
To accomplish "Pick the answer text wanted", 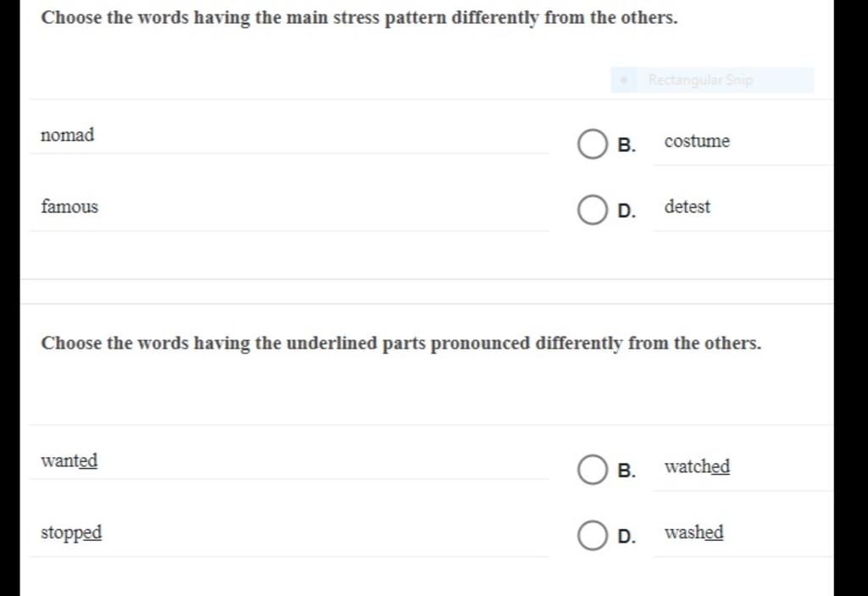I will point(70,460).
